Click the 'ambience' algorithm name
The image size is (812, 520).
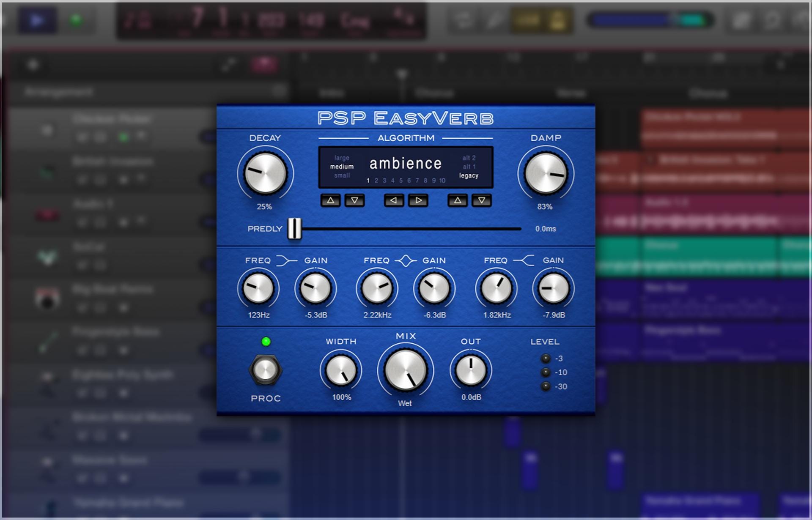point(406,163)
